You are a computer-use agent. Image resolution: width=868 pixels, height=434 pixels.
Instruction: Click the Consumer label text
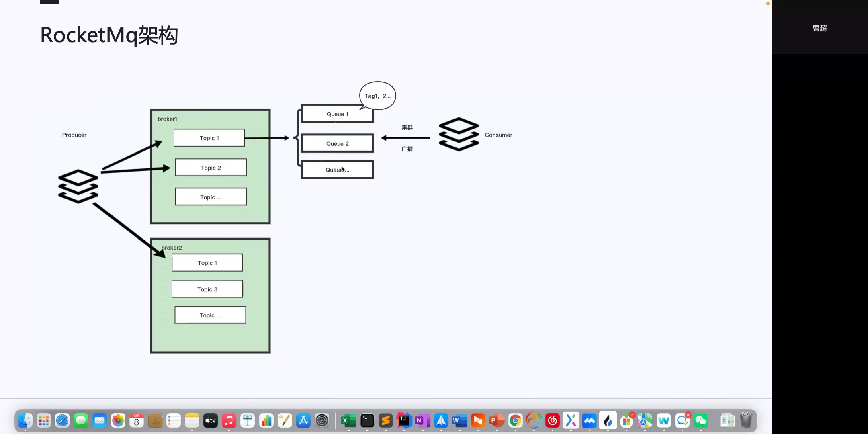pos(499,135)
